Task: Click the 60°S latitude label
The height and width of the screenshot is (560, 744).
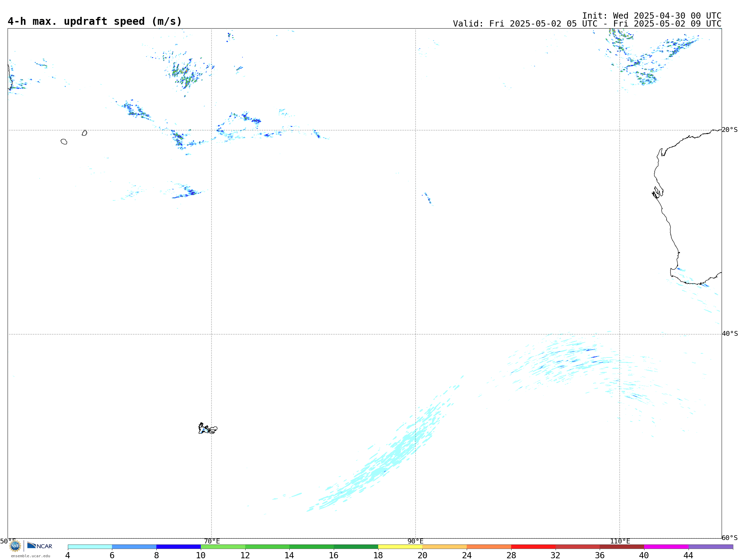Action: (x=730, y=538)
